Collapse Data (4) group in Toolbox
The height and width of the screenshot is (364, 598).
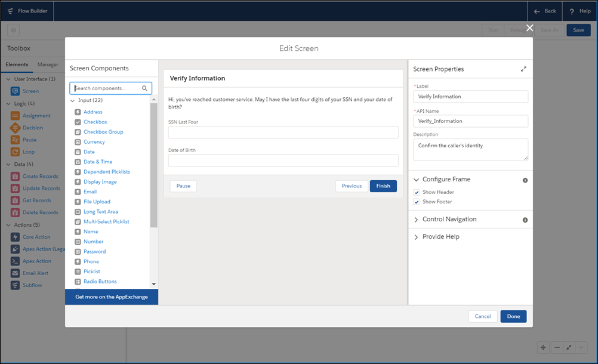point(8,164)
